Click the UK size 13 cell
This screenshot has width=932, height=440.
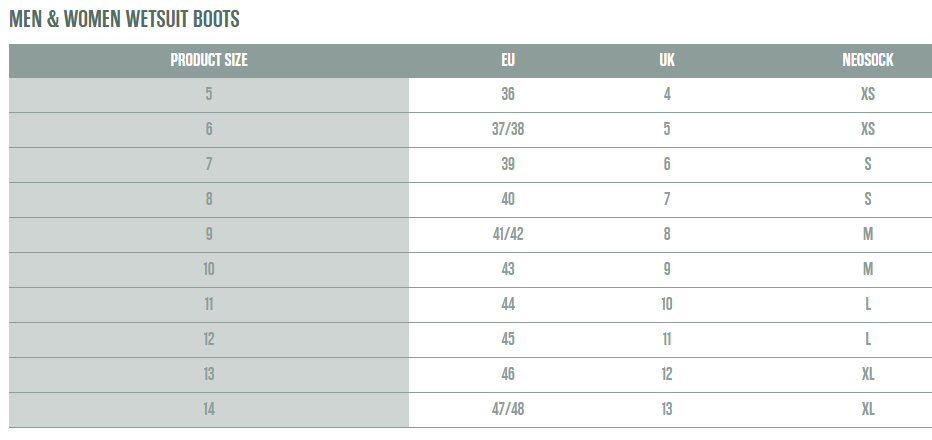[x=667, y=410]
